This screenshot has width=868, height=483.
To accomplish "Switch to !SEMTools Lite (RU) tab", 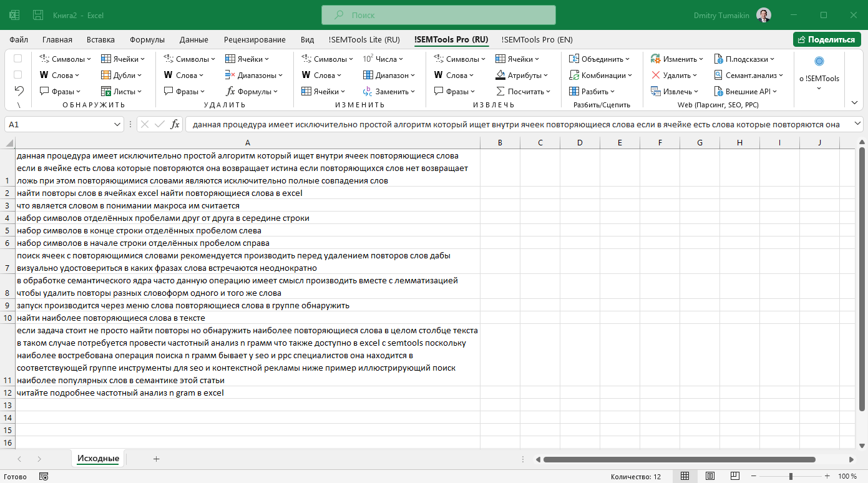I will 364,39.
